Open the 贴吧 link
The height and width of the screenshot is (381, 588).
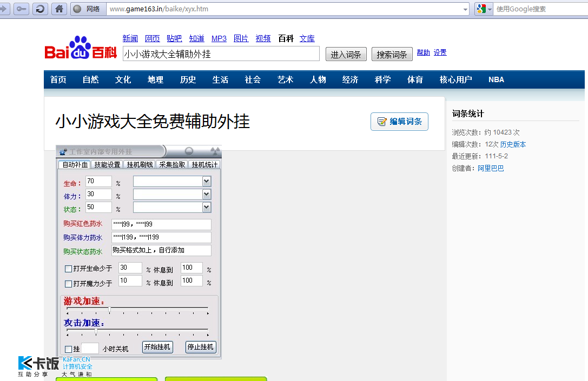click(x=174, y=38)
